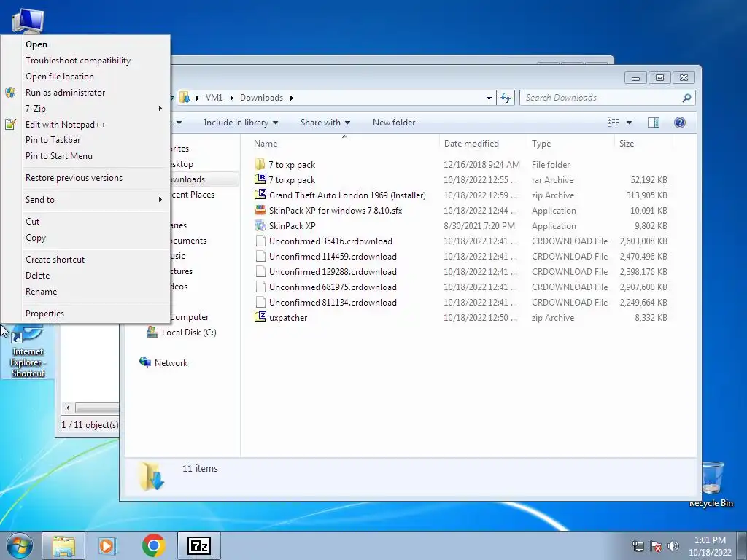
Task: Open the address bar history dropdown arrow
Action: [x=489, y=98]
